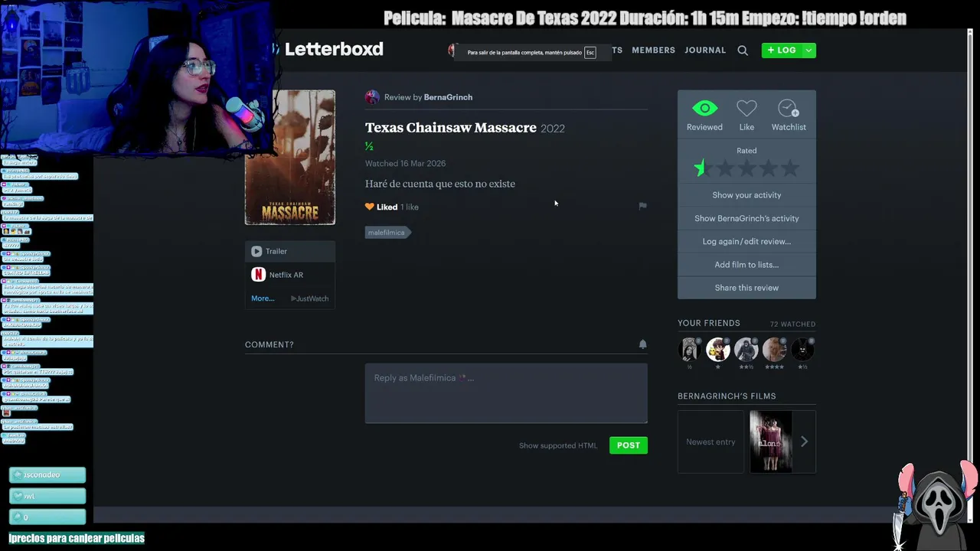Image resolution: width=980 pixels, height=551 pixels.
Task: Click Show your activity
Action: click(x=746, y=195)
